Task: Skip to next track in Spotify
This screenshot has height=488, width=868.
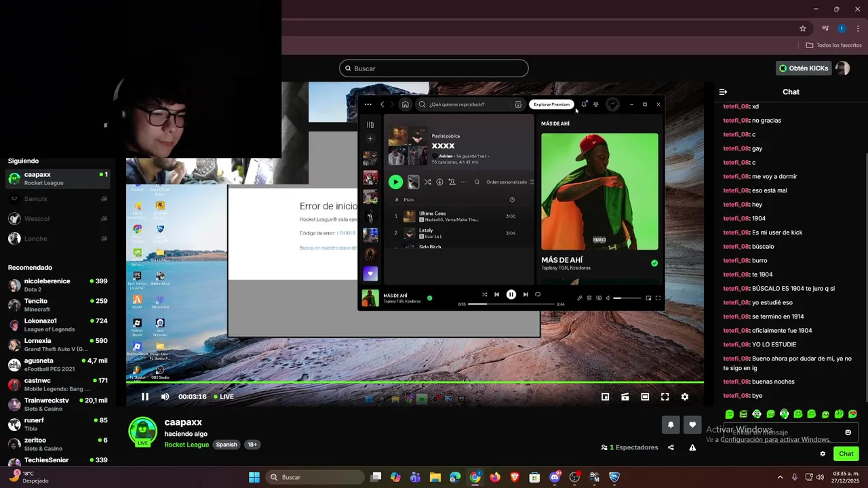Action: coord(526,294)
